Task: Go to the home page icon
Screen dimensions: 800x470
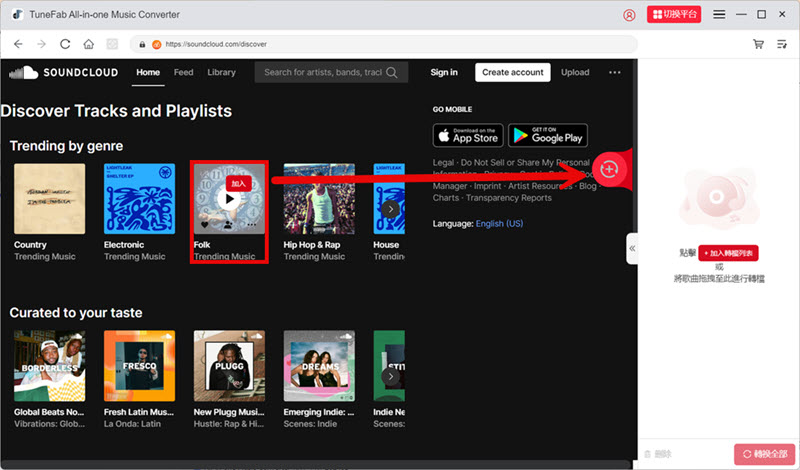Action: 88,44
